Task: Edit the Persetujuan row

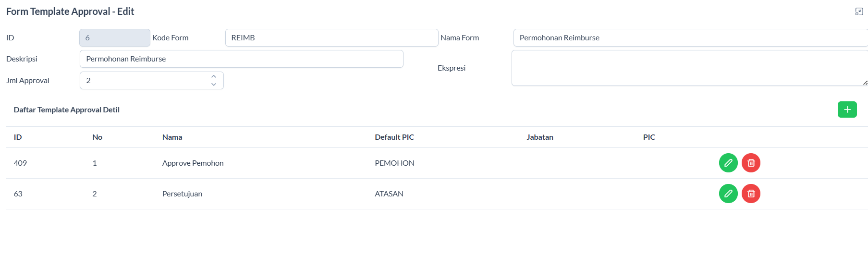Action: point(728,194)
